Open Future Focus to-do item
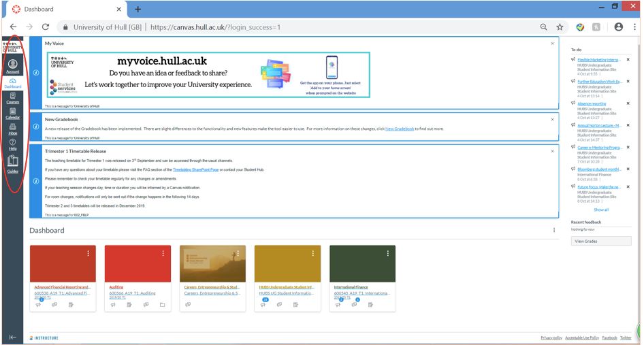The image size is (644, 345). click(x=599, y=187)
